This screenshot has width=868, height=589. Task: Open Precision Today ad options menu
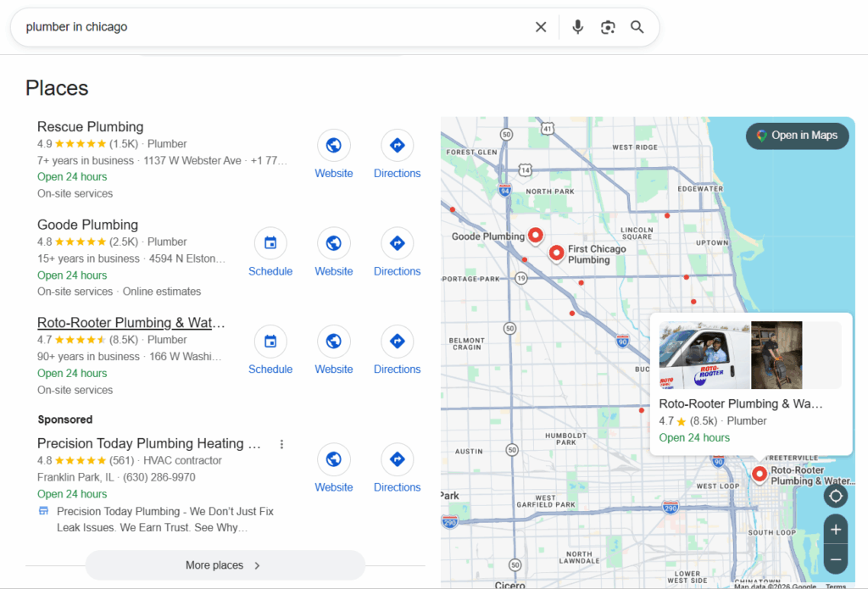tap(281, 444)
